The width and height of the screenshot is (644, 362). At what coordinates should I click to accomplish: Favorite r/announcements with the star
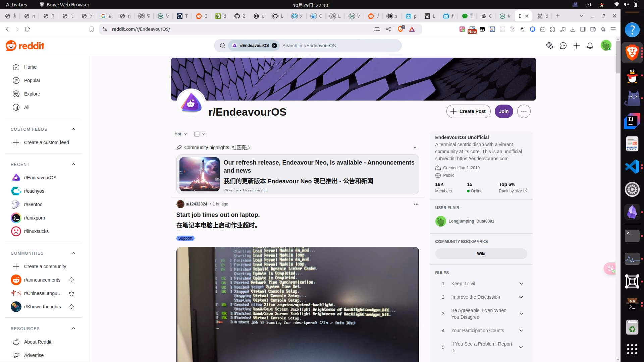(71, 280)
